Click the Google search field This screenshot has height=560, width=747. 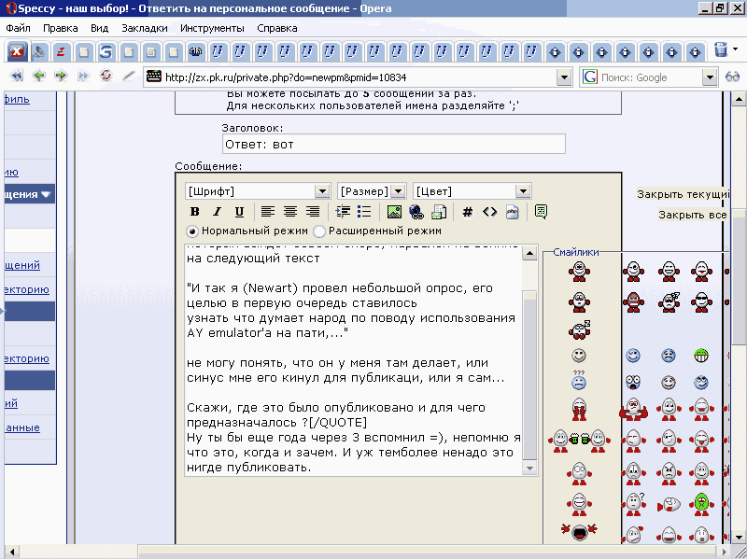coord(649,77)
